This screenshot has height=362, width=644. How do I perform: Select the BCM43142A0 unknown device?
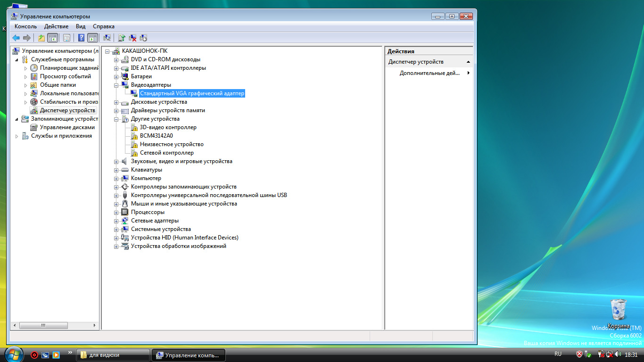(x=153, y=136)
